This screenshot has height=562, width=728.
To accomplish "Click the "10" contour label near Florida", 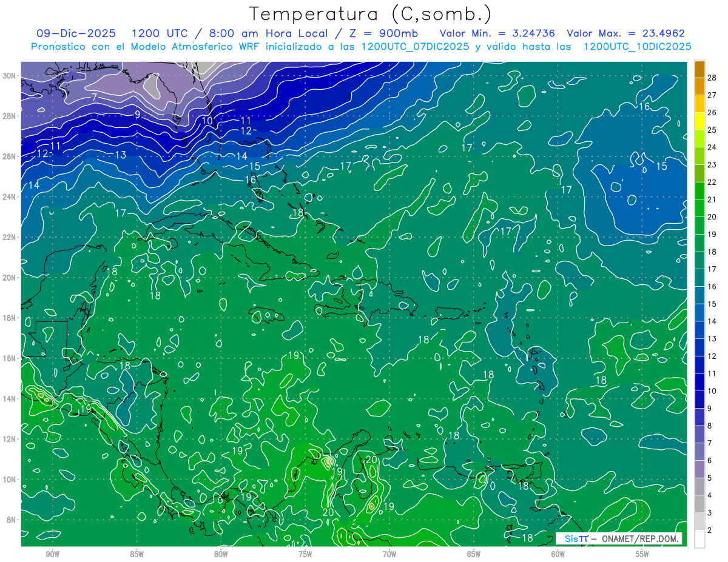I will [x=207, y=121].
